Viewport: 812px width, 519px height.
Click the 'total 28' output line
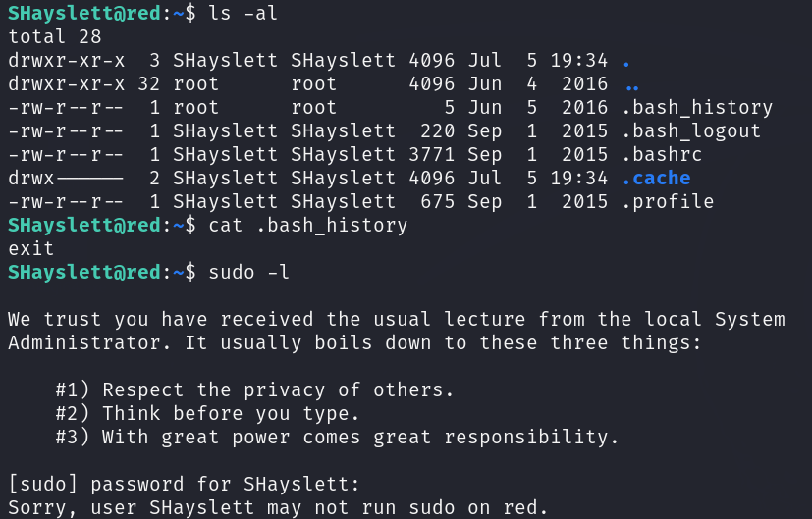click(55, 36)
